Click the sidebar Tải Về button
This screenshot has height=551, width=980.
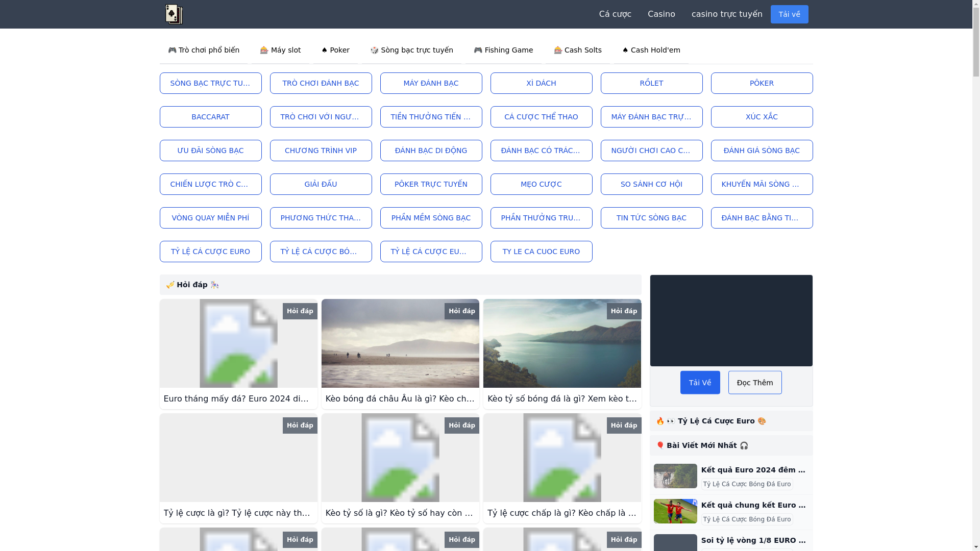[700, 383]
